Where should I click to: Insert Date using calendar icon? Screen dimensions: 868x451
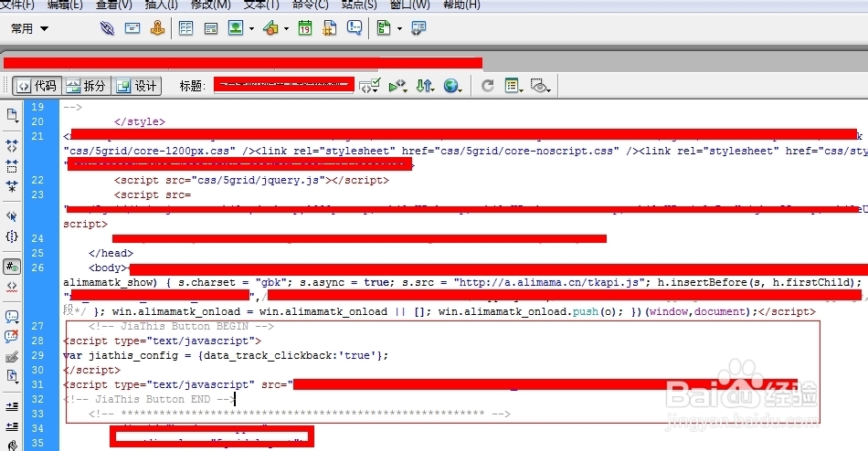point(305,27)
